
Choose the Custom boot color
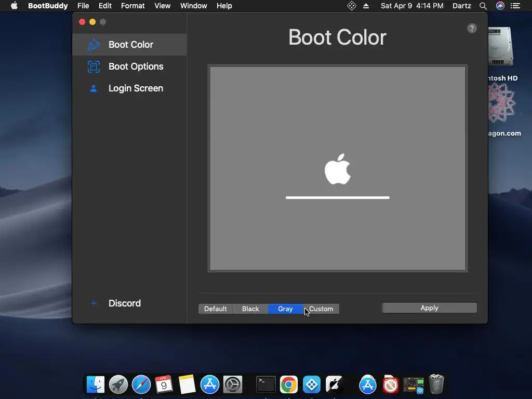coord(321,309)
